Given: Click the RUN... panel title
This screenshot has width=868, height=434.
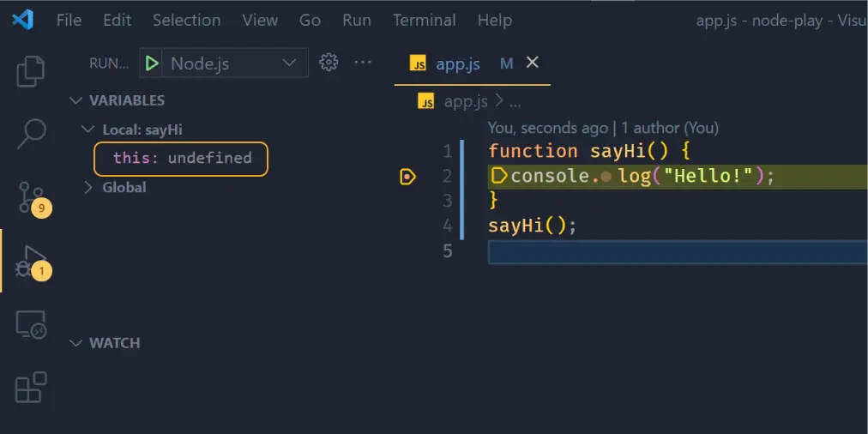Looking at the screenshot, I should pyautogui.click(x=109, y=63).
